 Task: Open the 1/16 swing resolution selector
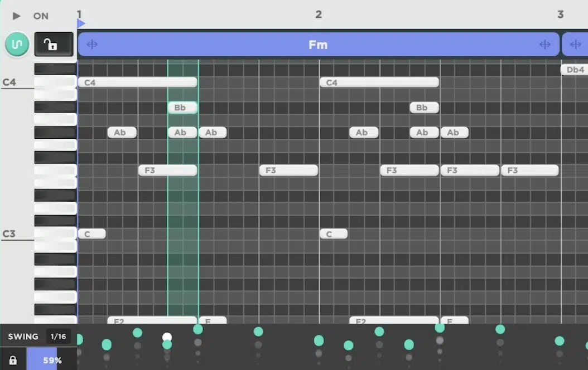(x=58, y=337)
